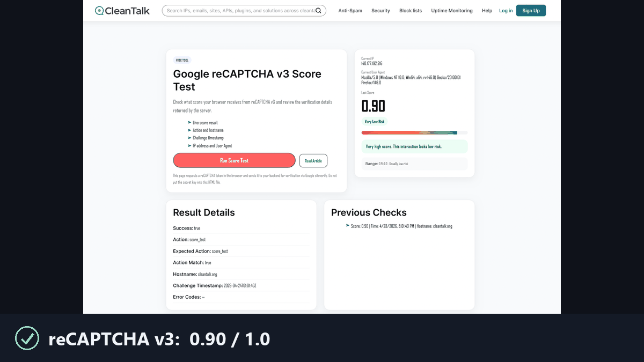The image size is (644, 362).
Task: Click the previous check entry 'Score: 0.90'
Action: click(401, 226)
